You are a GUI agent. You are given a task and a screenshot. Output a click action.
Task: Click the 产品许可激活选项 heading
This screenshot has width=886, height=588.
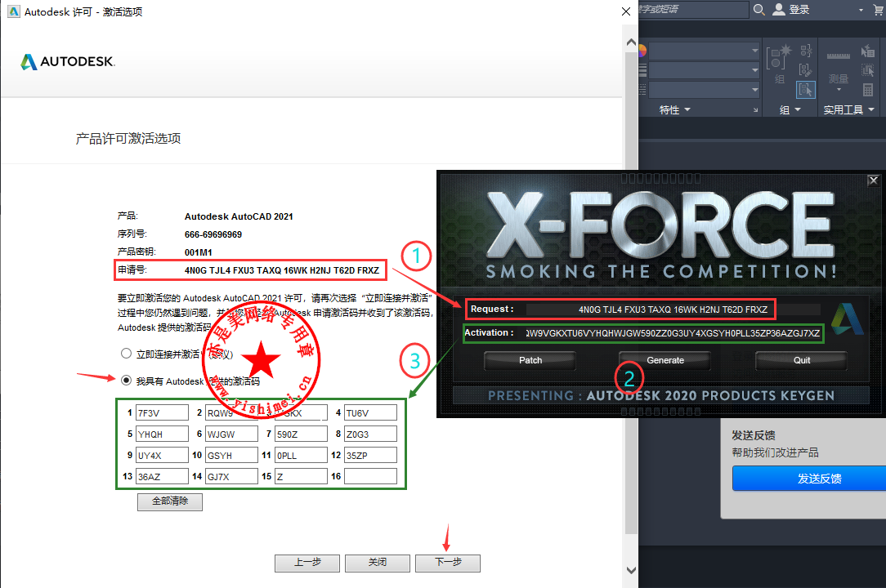[x=128, y=138]
